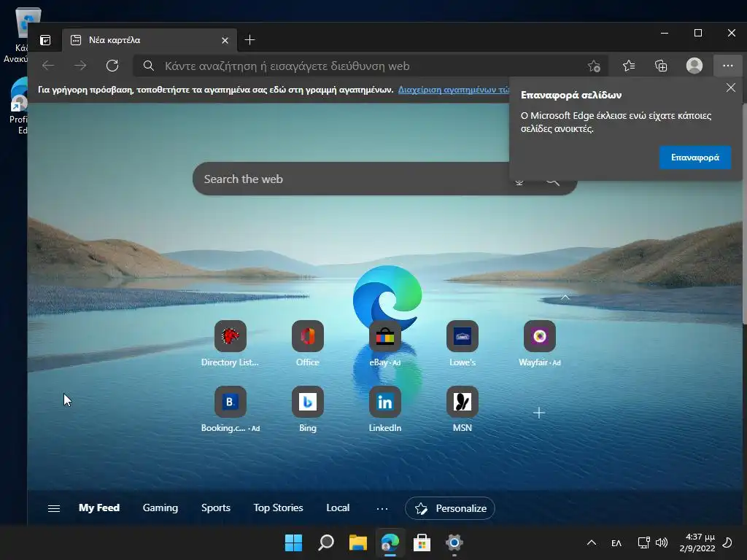Open File Explorer from taskbar
The height and width of the screenshot is (560, 747).
(357, 542)
